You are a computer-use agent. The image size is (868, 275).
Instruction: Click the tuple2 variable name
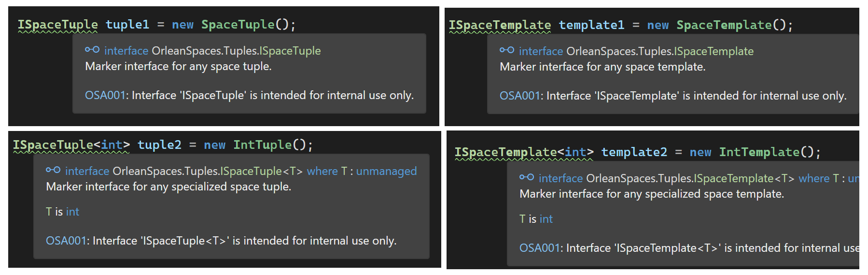(159, 145)
